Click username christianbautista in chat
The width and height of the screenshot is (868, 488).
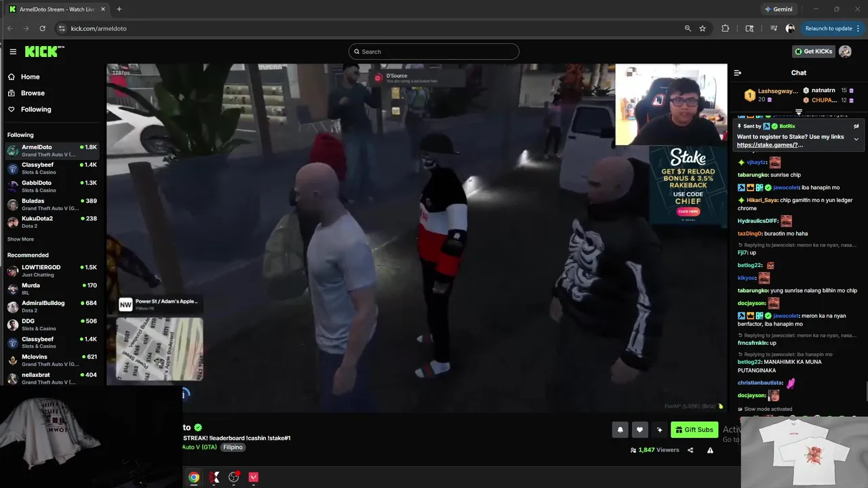[760, 383]
